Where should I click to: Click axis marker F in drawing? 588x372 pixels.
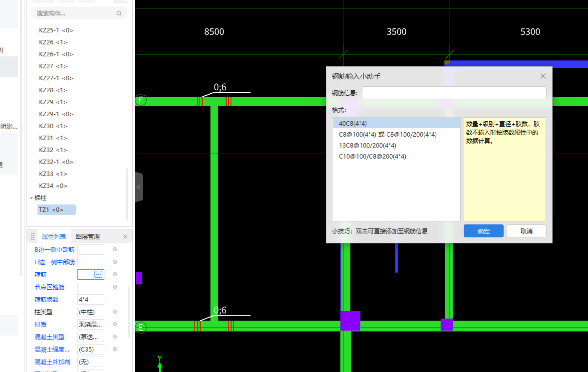tap(140, 100)
